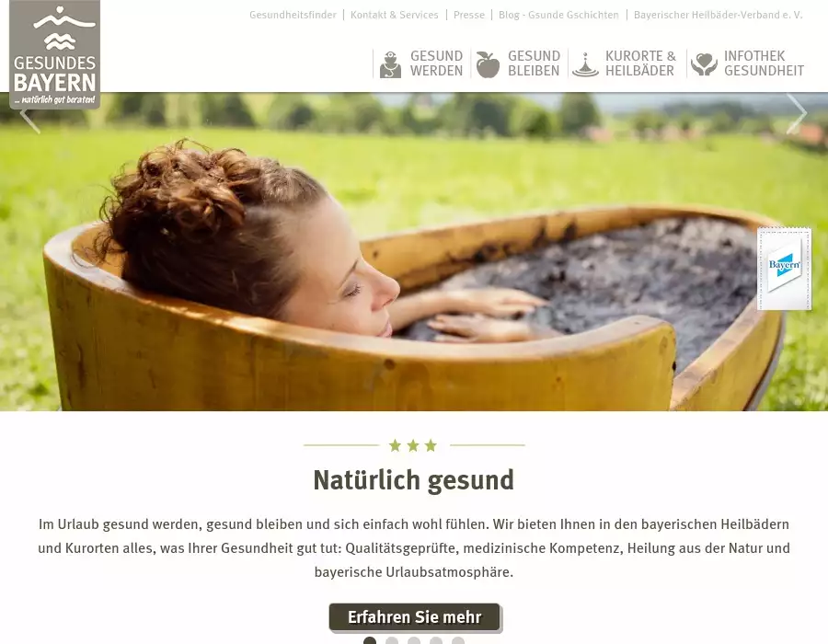The height and width of the screenshot is (644, 828).
Task: Advance the slideshow with right arrow
Action: (x=797, y=113)
